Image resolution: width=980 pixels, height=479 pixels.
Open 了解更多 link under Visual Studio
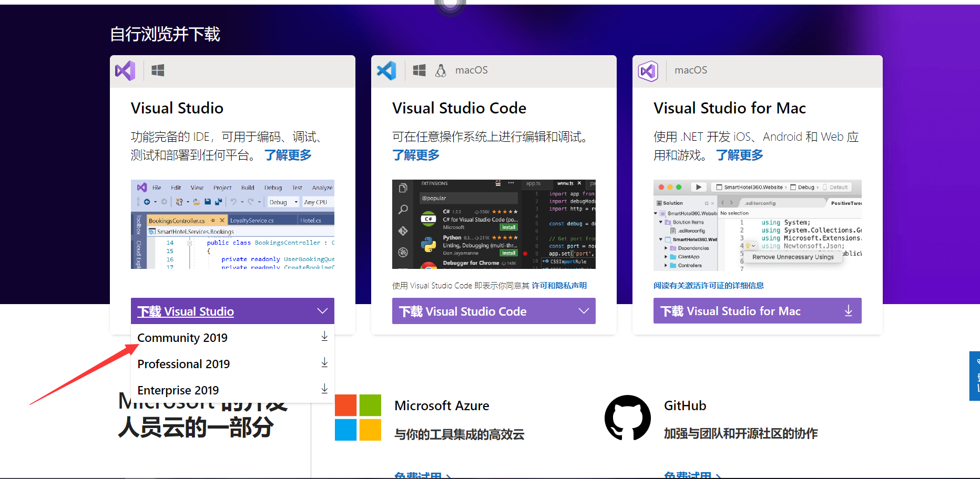point(288,155)
